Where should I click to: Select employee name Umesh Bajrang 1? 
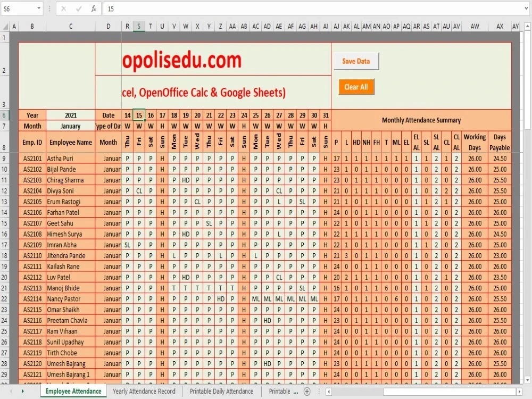71,375
